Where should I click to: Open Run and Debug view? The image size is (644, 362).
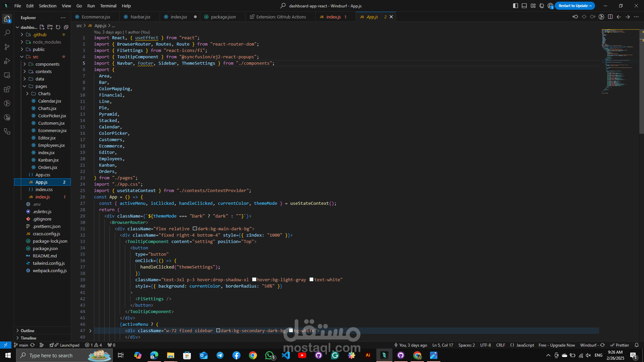point(7,61)
